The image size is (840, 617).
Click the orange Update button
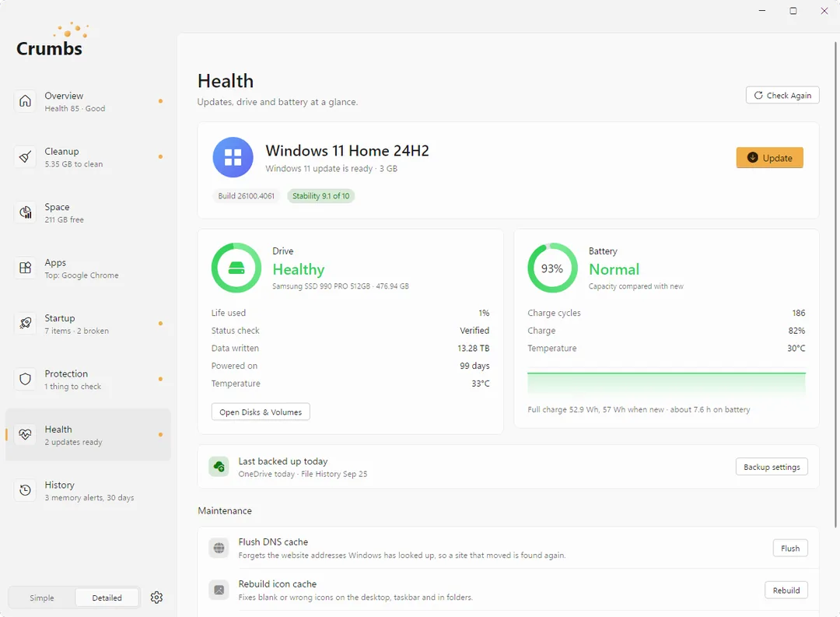tap(769, 158)
